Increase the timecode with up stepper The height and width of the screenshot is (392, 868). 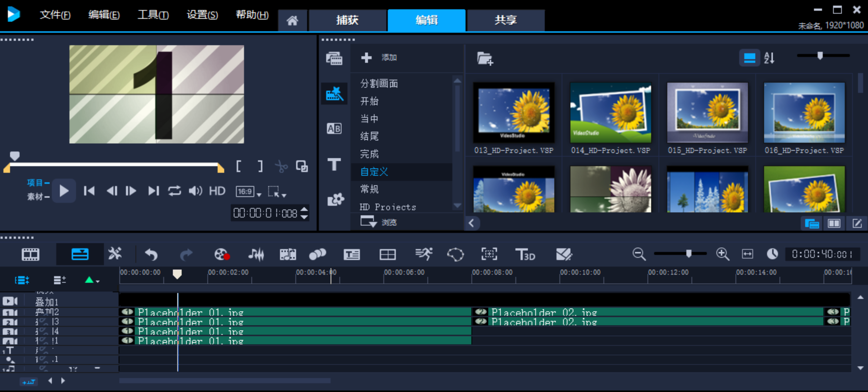point(304,210)
